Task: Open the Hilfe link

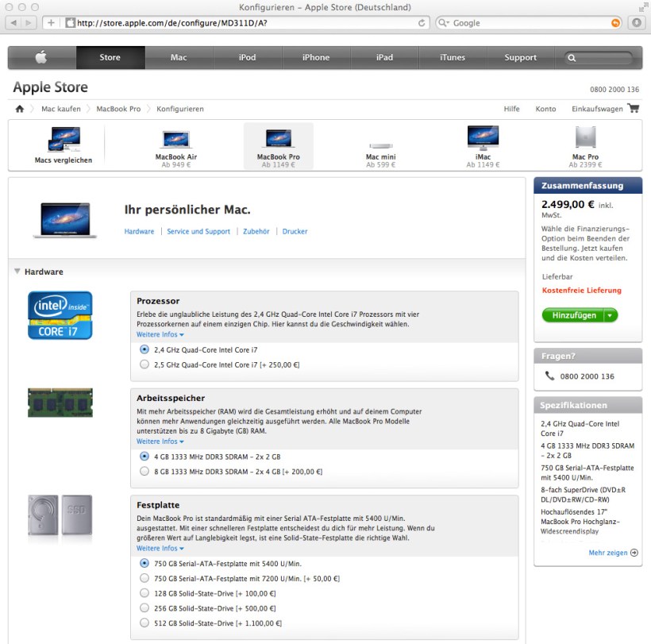Action: pos(512,109)
